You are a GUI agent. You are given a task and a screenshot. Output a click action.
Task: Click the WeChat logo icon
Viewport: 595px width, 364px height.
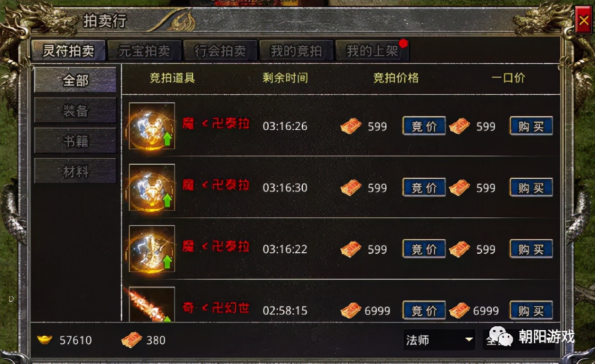(501, 337)
